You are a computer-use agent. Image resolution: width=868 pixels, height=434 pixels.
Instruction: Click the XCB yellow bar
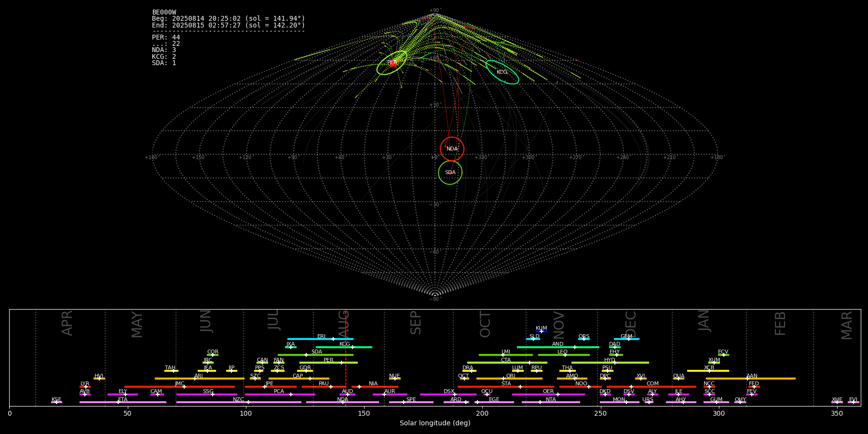pos(708,370)
